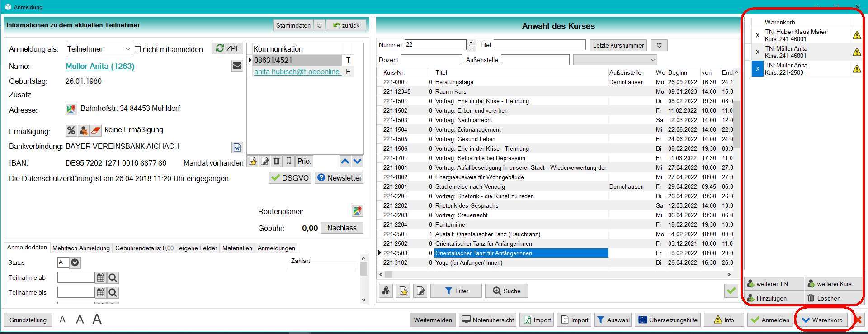Click the envelope icon beside the participant name
Image resolution: width=868 pixels, height=334 pixels.
point(237,66)
